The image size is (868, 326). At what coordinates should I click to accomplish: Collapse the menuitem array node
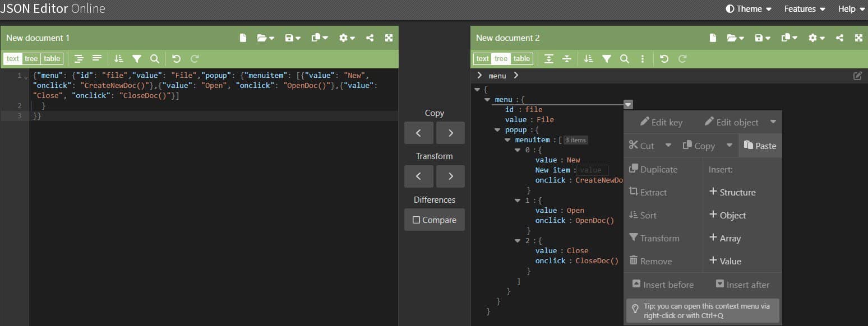[507, 139]
